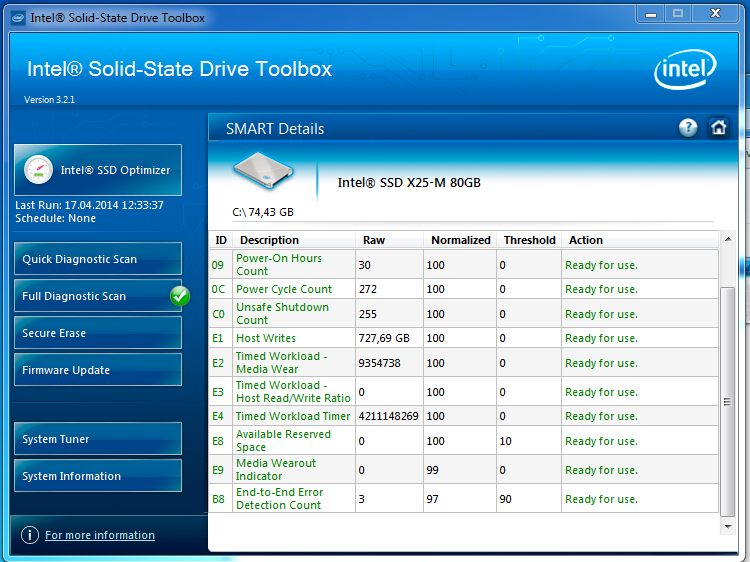Select Timed Workload - Media Wear row

pyautogui.click(x=464, y=363)
